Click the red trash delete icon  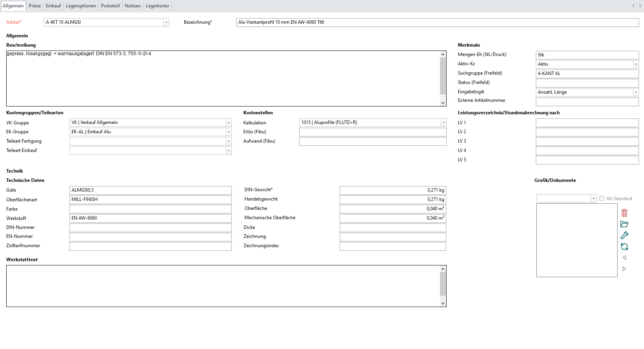pyautogui.click(x=624, y=213)
